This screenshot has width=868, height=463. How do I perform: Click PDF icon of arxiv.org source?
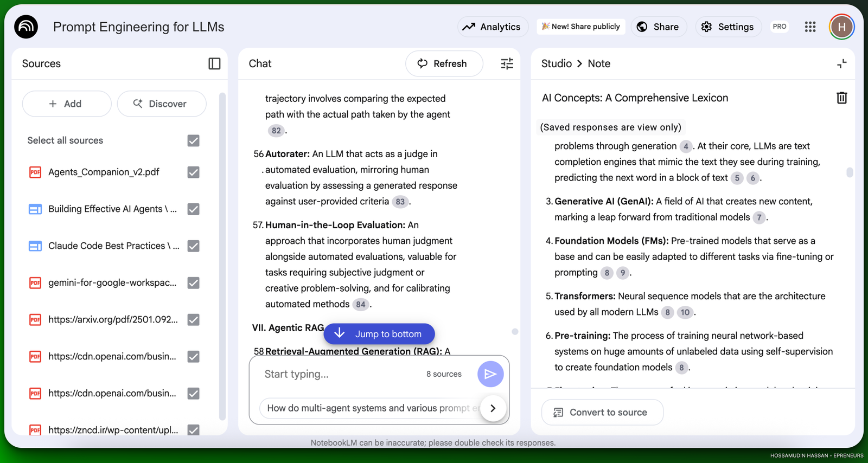[x=35, y=319]
